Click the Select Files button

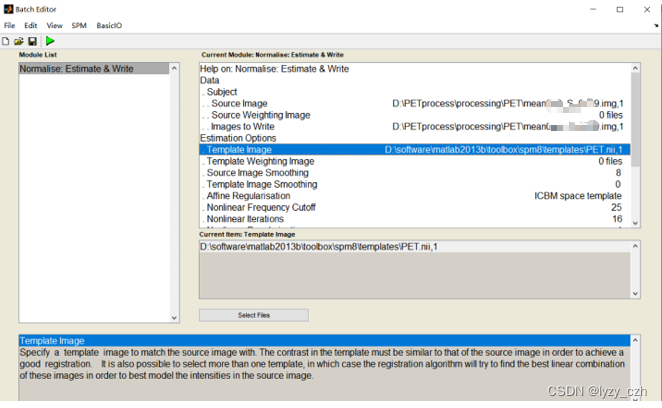[x=254, y=315]
